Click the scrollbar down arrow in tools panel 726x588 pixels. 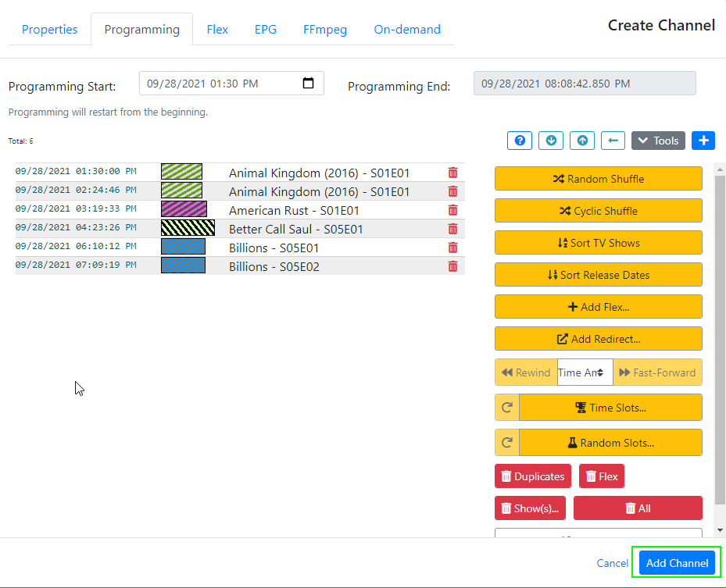[x=720, y=530]
